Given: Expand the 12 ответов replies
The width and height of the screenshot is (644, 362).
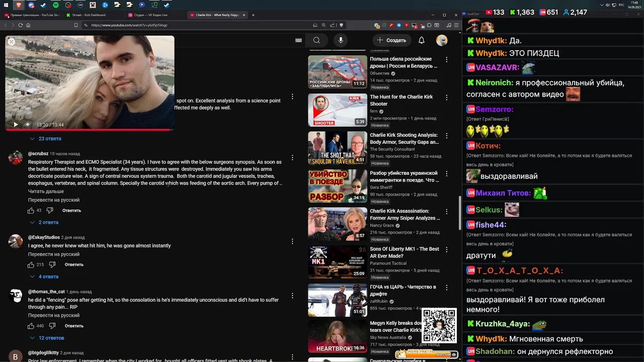Looking at the screenshot, I should pos(47,338).
